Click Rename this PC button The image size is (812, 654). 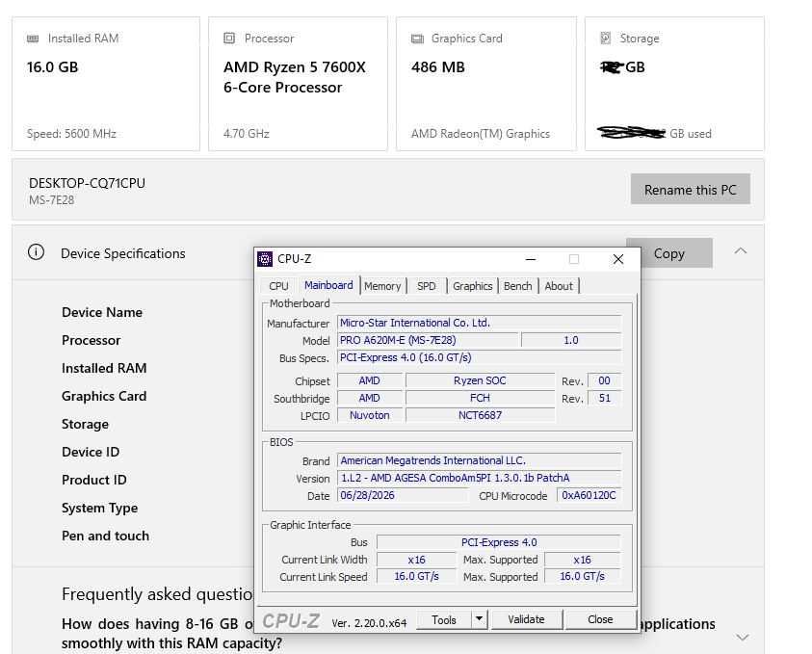pos(691,189)
